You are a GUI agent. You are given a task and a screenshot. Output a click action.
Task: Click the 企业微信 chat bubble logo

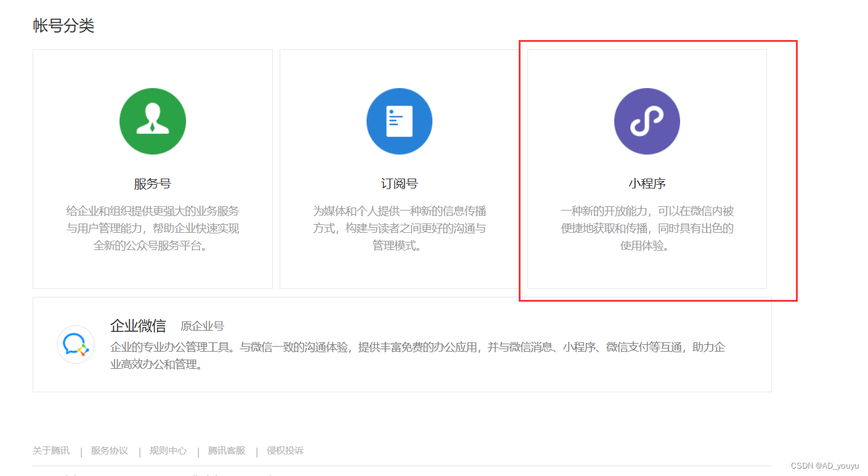76,344
